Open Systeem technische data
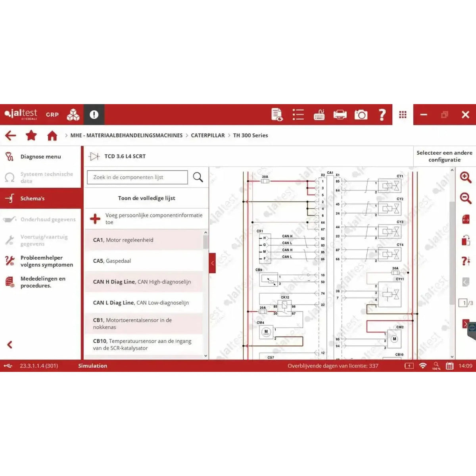This screenshot has width=476, height=476. click(x=41, y=177)
